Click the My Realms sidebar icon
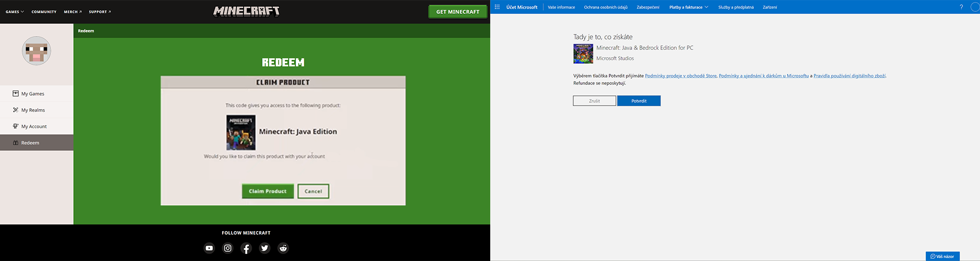 coord(15,110)
